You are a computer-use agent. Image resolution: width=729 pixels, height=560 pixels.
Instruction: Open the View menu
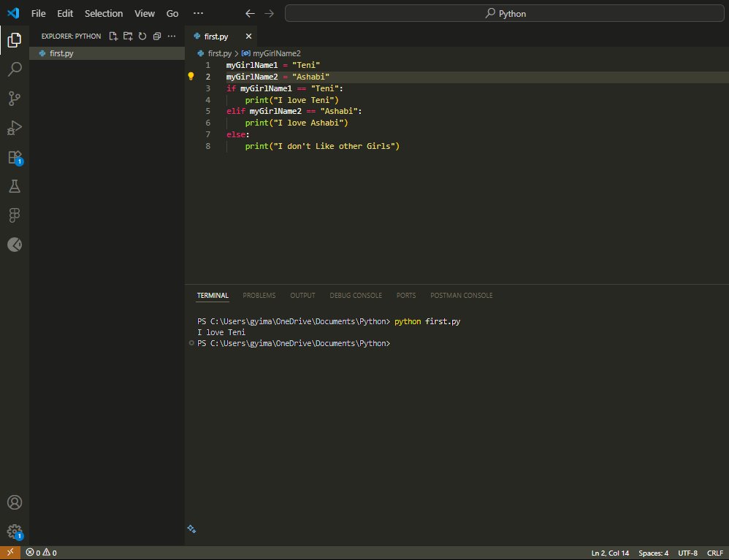145,13
